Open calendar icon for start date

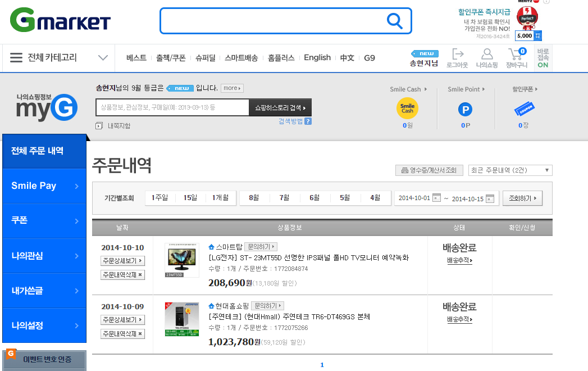click(x=436, y=198)
